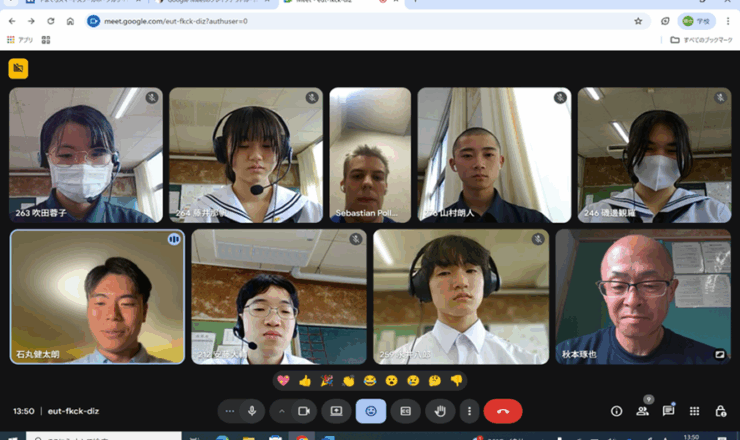
Task: Turn on closed captions
Action: click(405, 411)
